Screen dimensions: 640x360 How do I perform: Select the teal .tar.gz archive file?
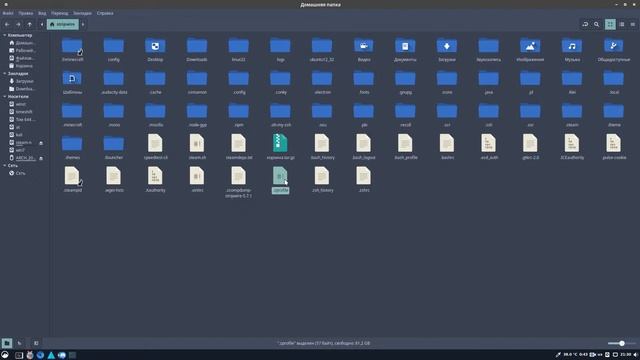(x=280, y=147)
